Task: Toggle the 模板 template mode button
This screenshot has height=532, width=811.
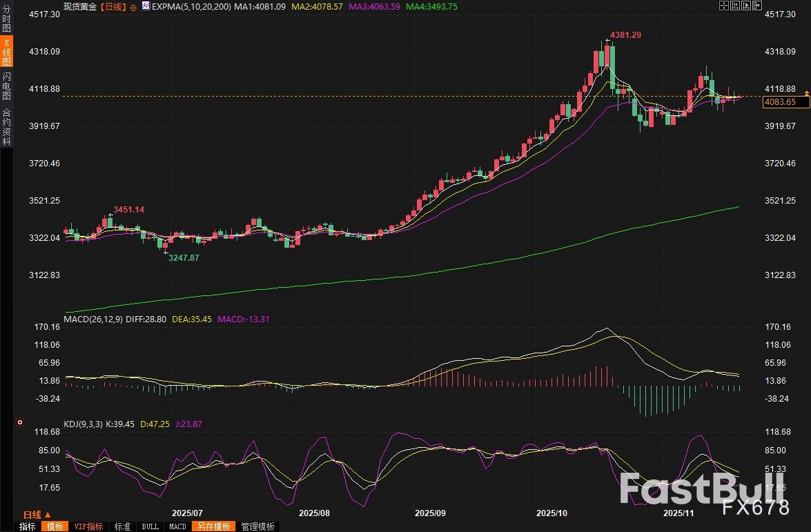Action: point(54,526)
